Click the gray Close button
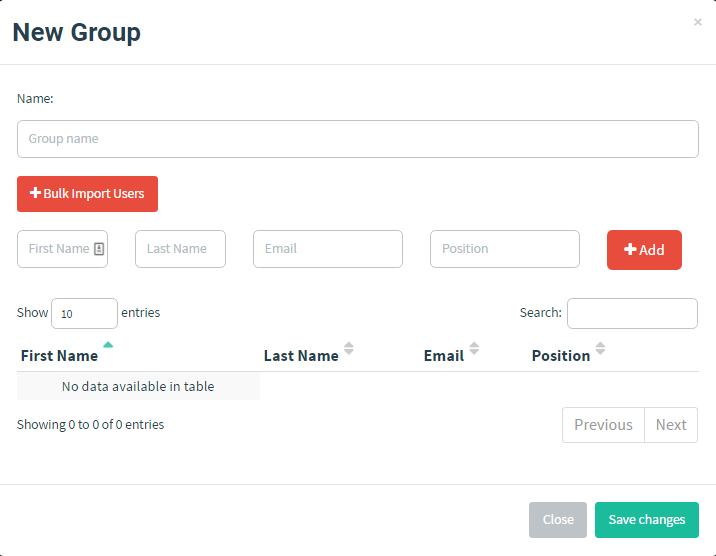This screenshot has height=556, width=716. (x=558, y=520)
